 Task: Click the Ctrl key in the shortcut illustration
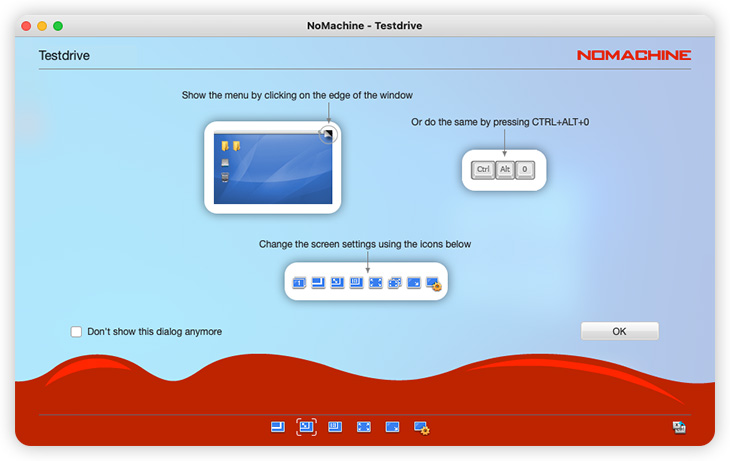[483, 170]
